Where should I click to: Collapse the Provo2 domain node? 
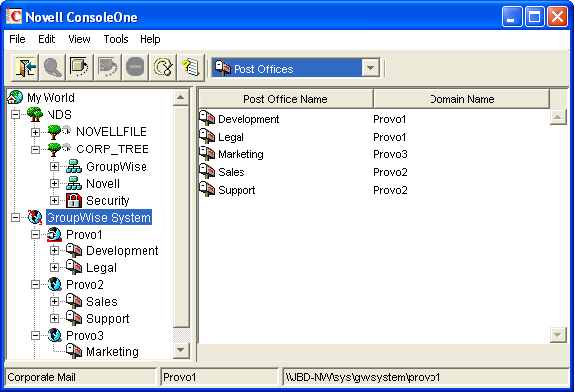coord(35,284)
